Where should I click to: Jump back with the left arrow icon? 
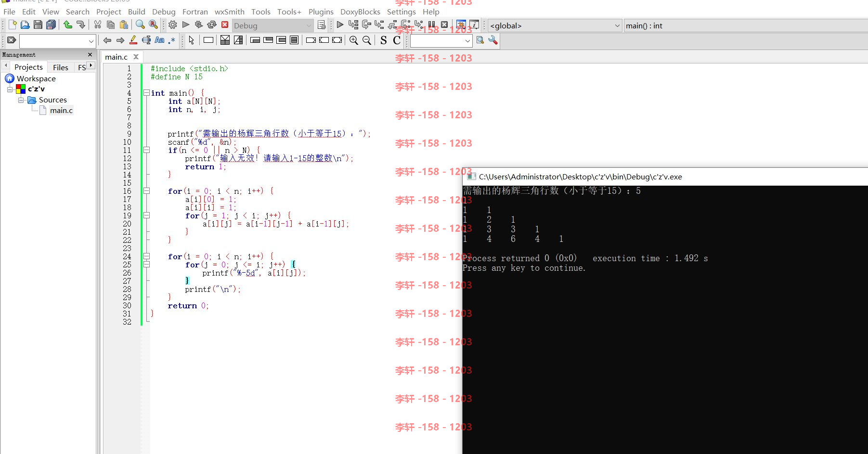[107, 40]
